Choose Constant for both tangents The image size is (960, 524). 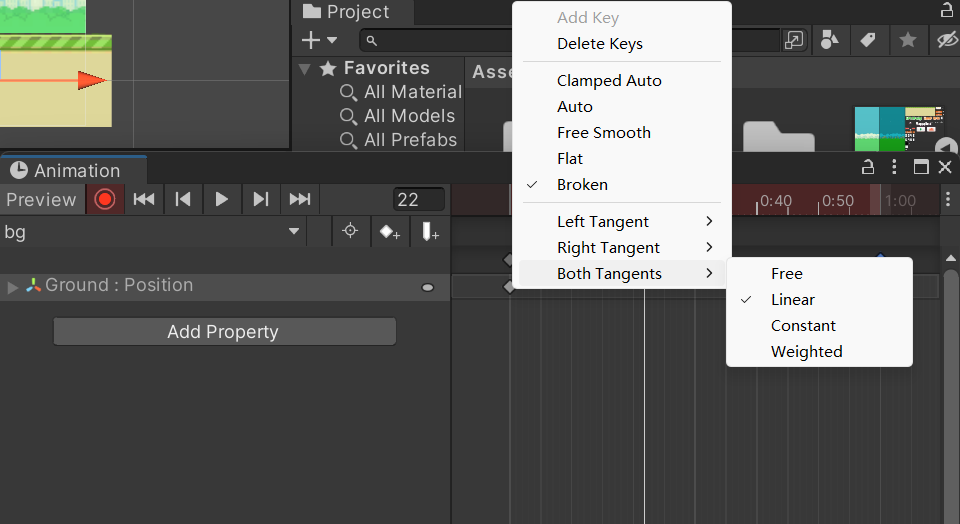pyautogui.click(x=803, y=326)
